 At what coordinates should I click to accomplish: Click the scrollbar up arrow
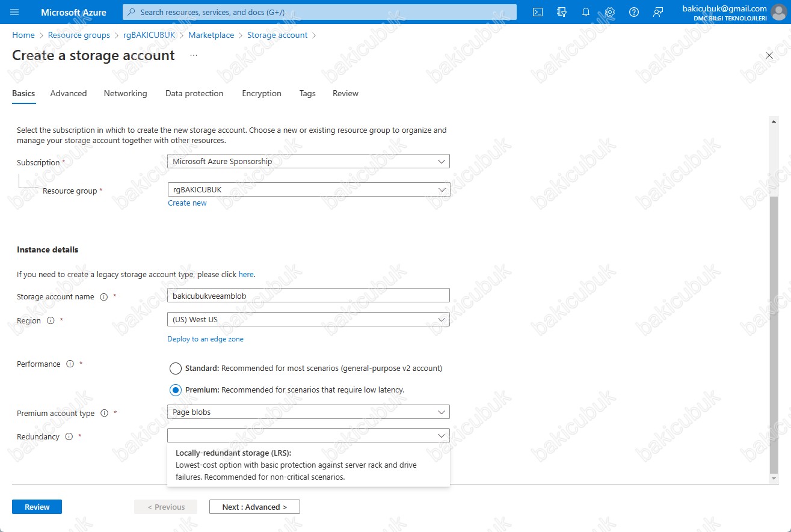click(774, 122)
